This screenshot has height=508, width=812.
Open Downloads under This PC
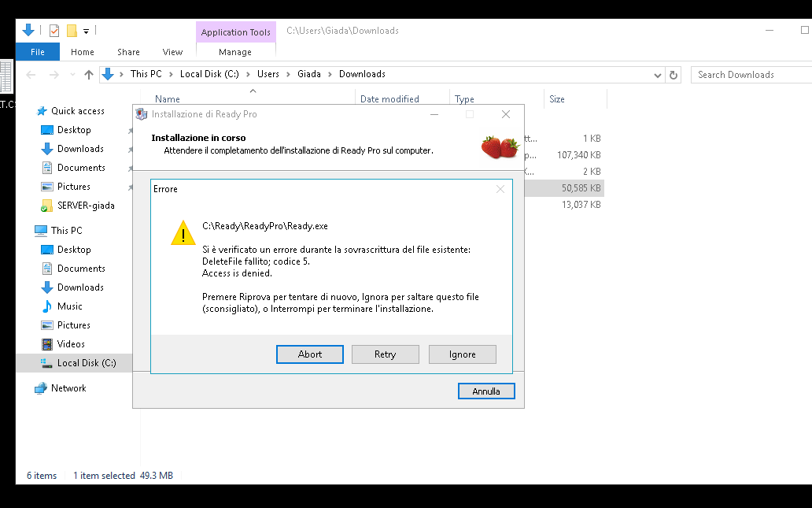80,287
